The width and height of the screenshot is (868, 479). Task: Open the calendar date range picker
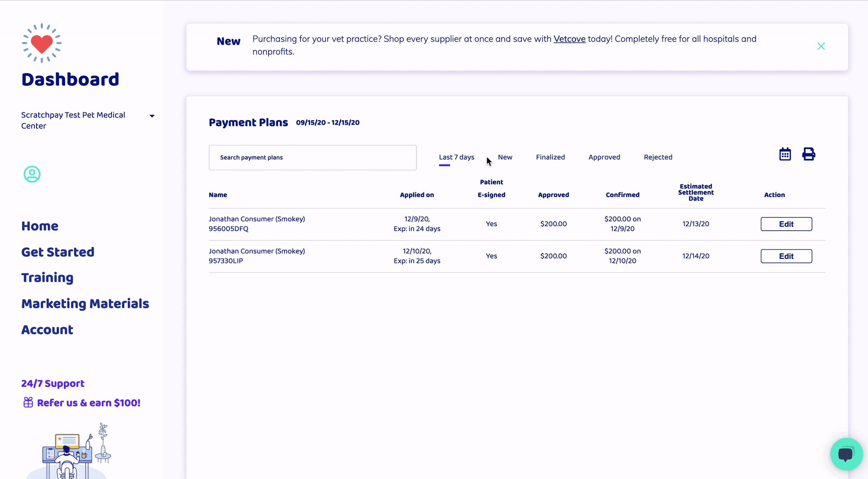pyautogui.click(x=785, y=154)
